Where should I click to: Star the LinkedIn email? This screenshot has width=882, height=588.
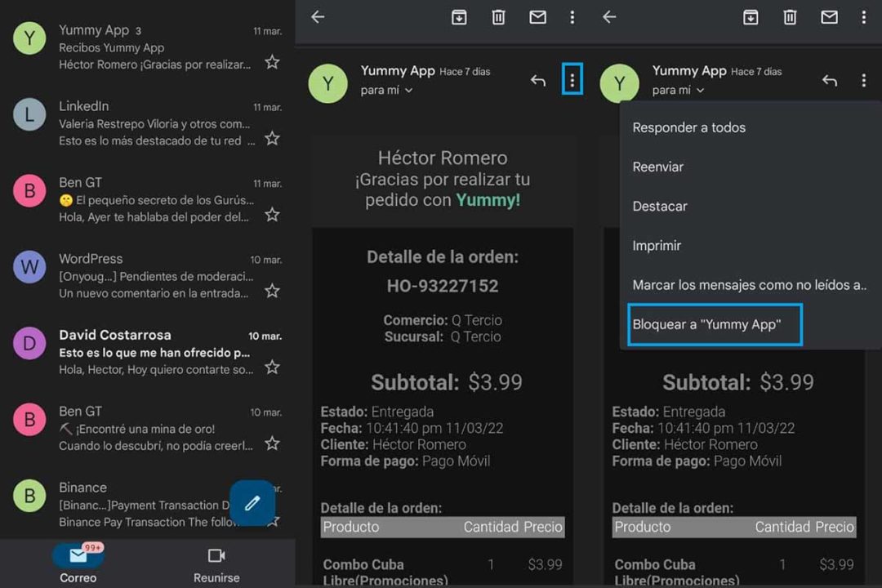tap(272, 138)
